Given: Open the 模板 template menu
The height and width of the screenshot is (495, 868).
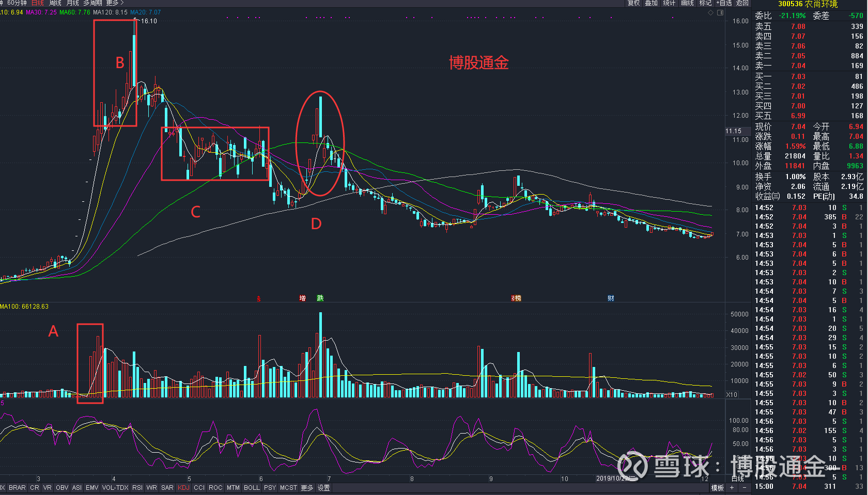Looking at the screenshot, I should pos(717,488).
